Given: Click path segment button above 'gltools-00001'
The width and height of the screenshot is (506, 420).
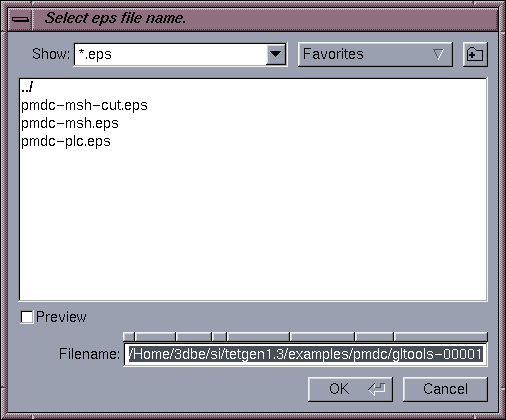Looking at the screenshot, I should pos(440,336).
